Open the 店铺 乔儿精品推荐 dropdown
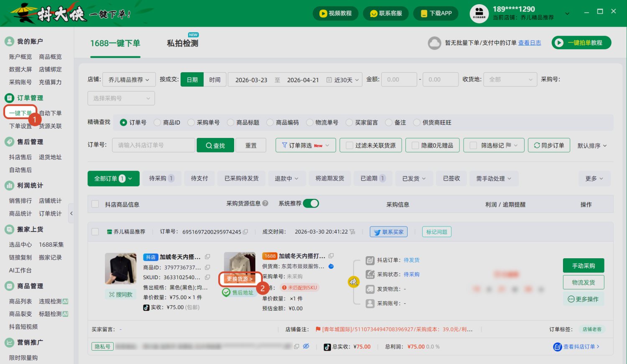 click(129, 79)
